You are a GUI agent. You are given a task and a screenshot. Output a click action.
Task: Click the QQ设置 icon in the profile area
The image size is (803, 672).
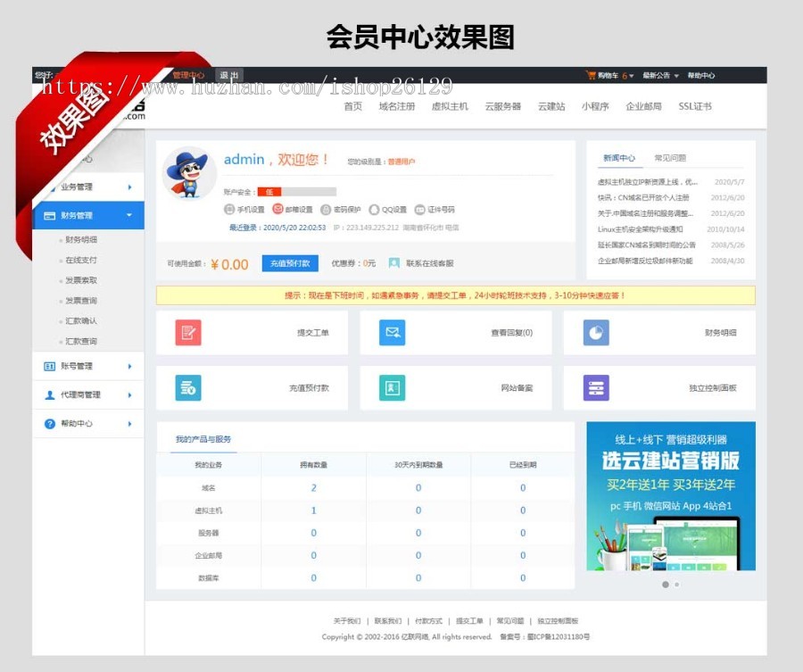[x=375, y=209]
